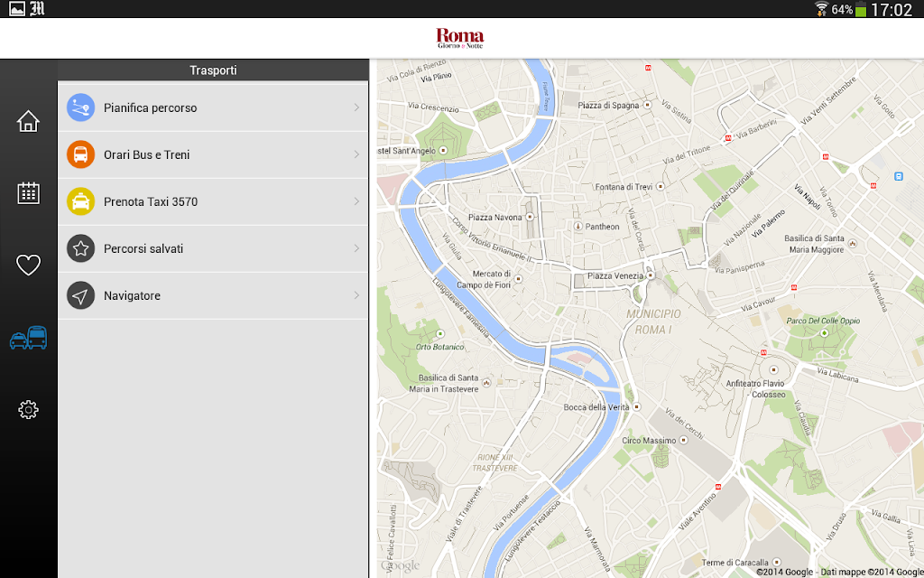Open Percorsi salvati entry

[213, 249]
